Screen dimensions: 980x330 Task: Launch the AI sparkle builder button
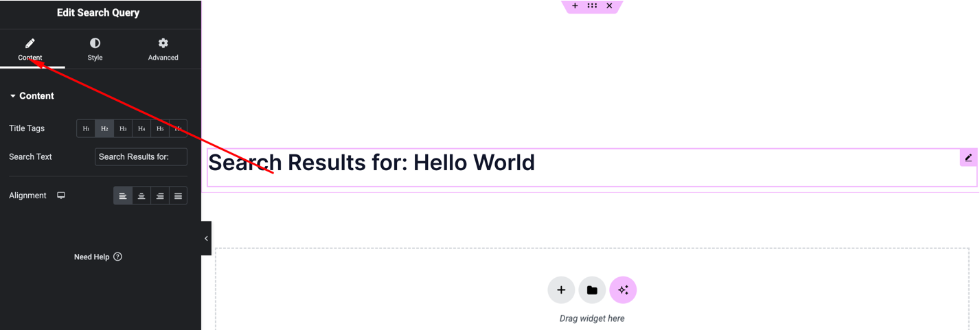623,290
